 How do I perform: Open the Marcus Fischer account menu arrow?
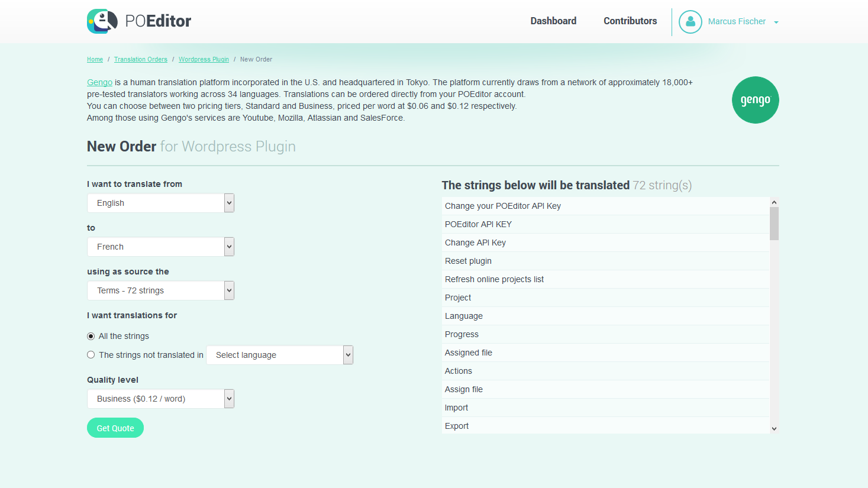click(776, 22)
